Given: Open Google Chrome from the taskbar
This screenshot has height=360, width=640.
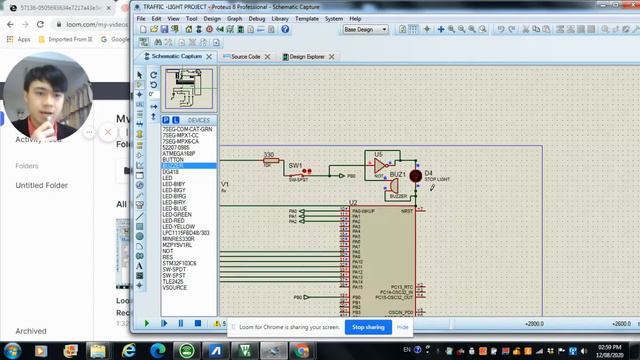Looking at the screenshot, I should click(302, 351).
